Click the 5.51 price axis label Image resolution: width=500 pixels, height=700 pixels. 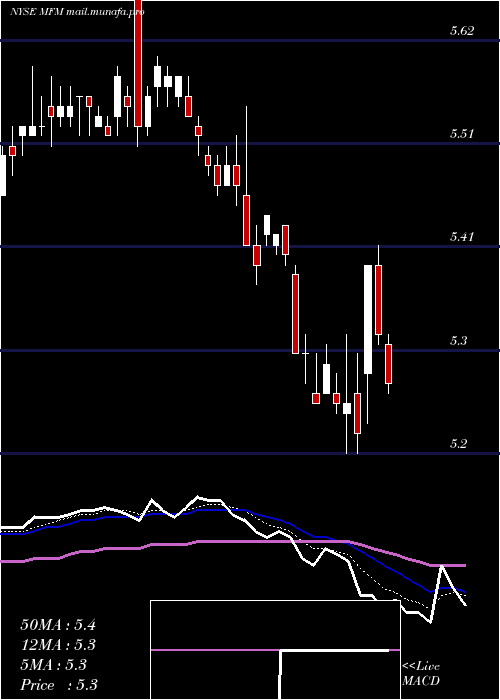462,133
